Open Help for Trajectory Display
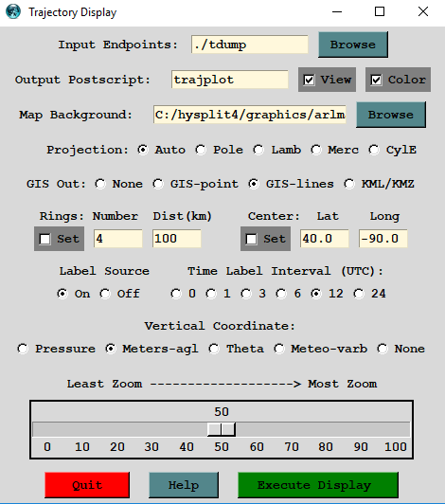Image resolution: width=445 pixels, height=504 pixels. click(x=184, y=485)
